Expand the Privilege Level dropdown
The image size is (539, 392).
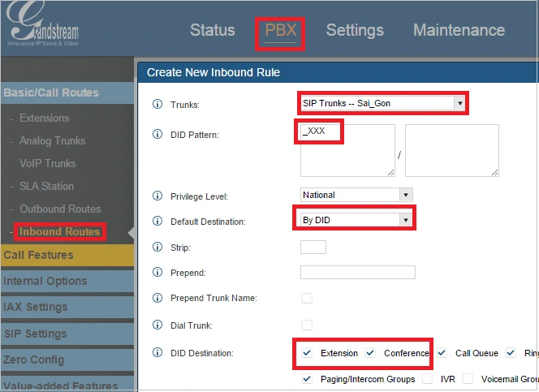[x=356, y=195]
